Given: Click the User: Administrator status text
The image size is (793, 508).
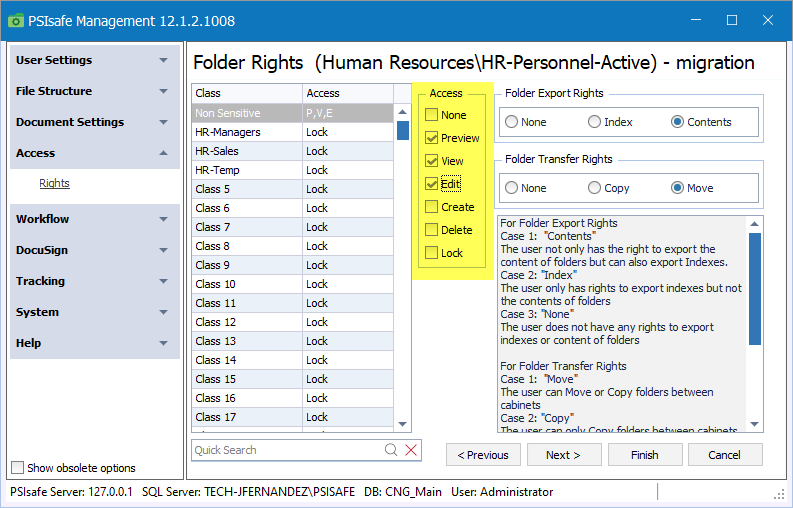Looking at the screenshot, I should (502, 492).
